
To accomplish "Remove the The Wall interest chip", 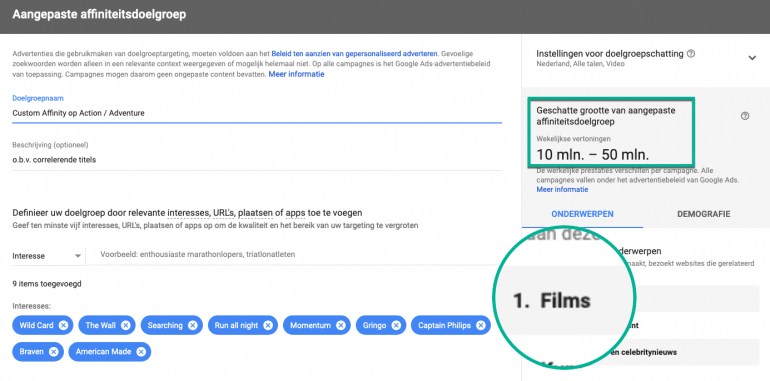I will pyautogui.click(x=126, y=325).
